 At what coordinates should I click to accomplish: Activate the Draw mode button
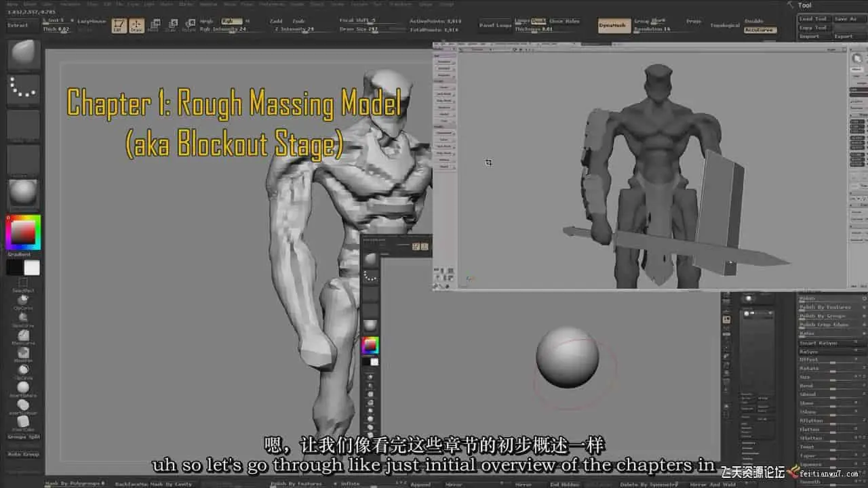(x=136, y=26)
